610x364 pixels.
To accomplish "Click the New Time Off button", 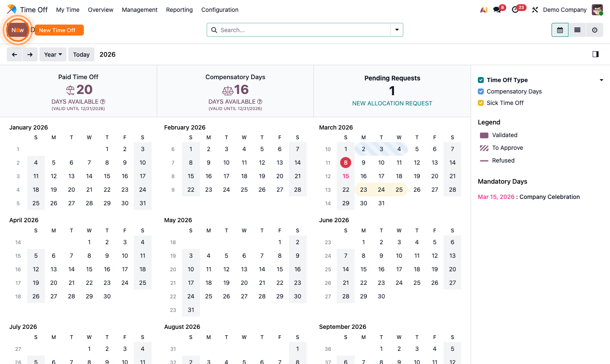I will coord(59,30).
